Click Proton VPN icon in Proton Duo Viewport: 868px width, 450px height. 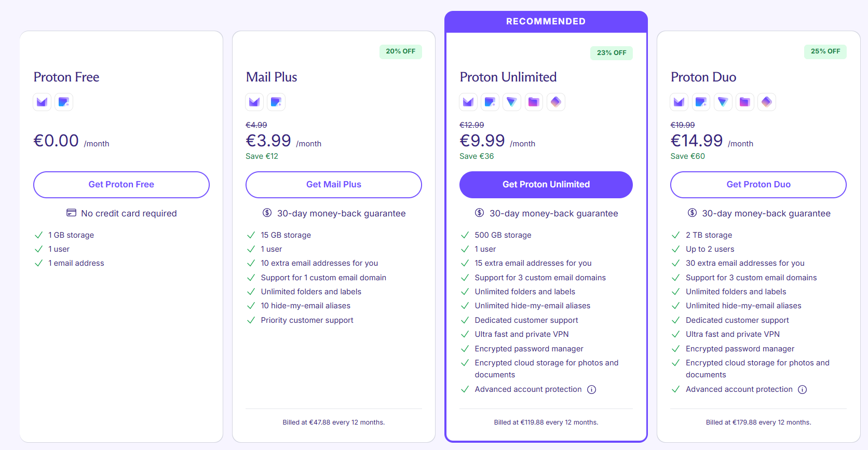pos(723,102)
